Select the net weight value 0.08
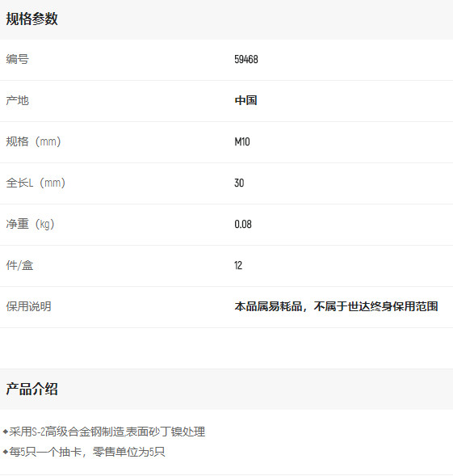 tap(243, 224)
